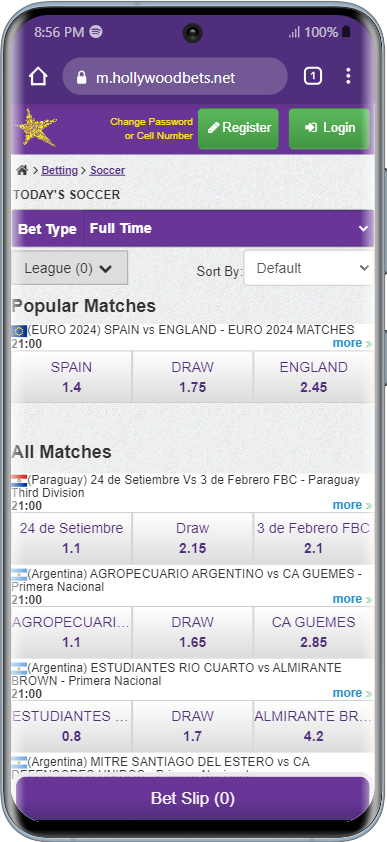Tap the browser home icon
Screen dimensions: 387x842
38,77
